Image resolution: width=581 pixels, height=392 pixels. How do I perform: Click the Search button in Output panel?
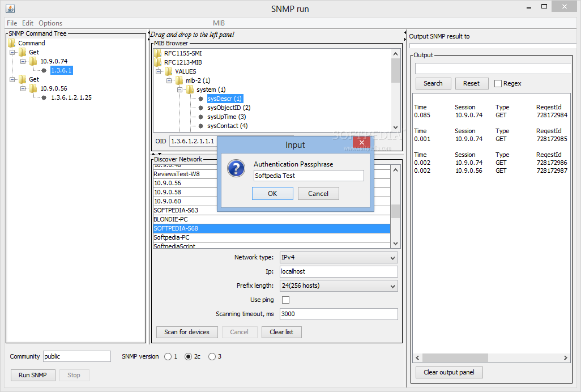tap(433, 83)
